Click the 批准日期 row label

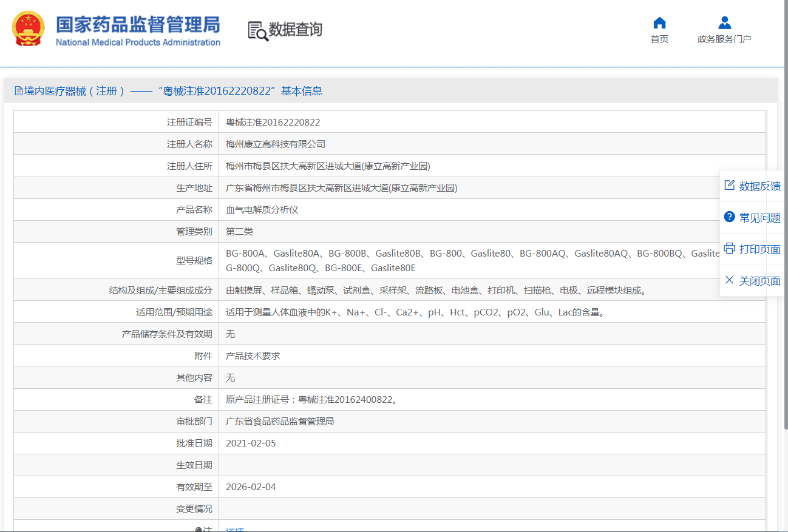click(x=194, y=443)
